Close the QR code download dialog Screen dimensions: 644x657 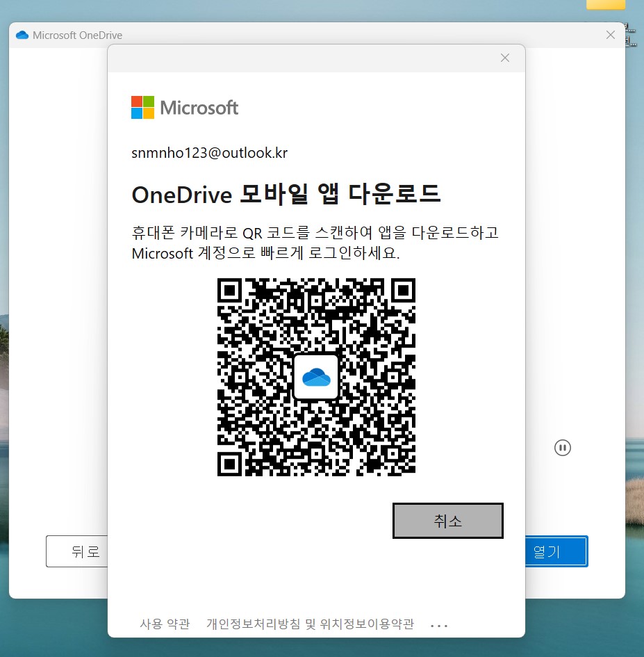(x=505, y=58)
